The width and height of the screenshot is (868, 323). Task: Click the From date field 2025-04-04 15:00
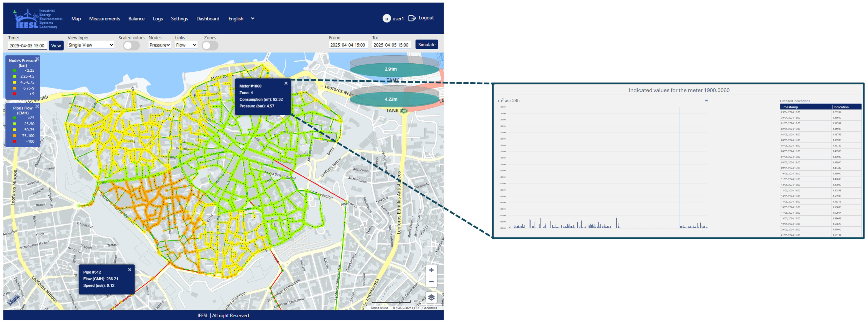[348, 45]
